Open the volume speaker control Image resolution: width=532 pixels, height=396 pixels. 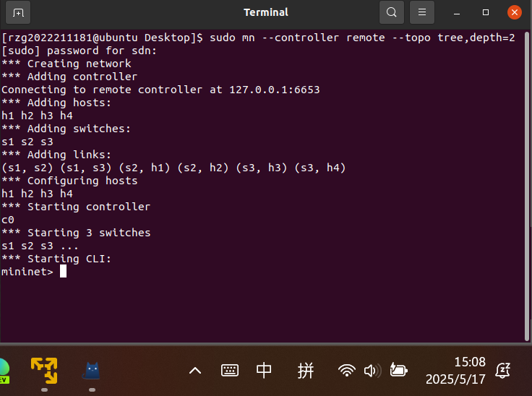coord(372,371)
